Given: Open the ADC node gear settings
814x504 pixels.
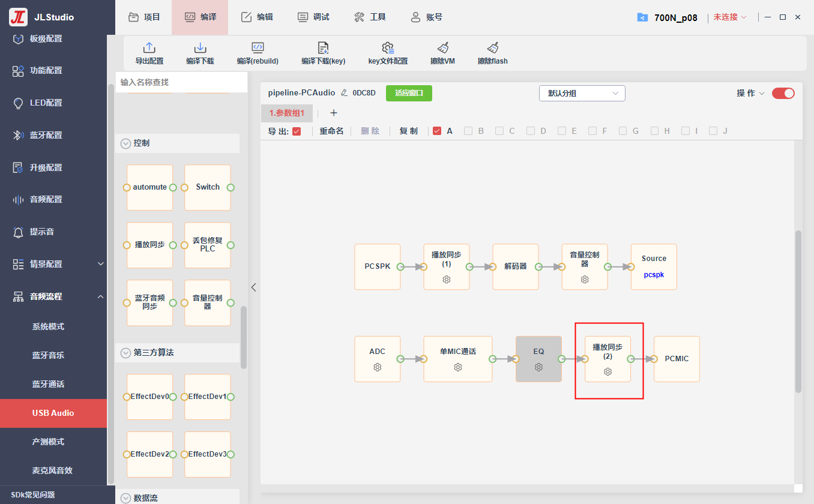Looking at the screenshot, I should [x=378, y=367].
